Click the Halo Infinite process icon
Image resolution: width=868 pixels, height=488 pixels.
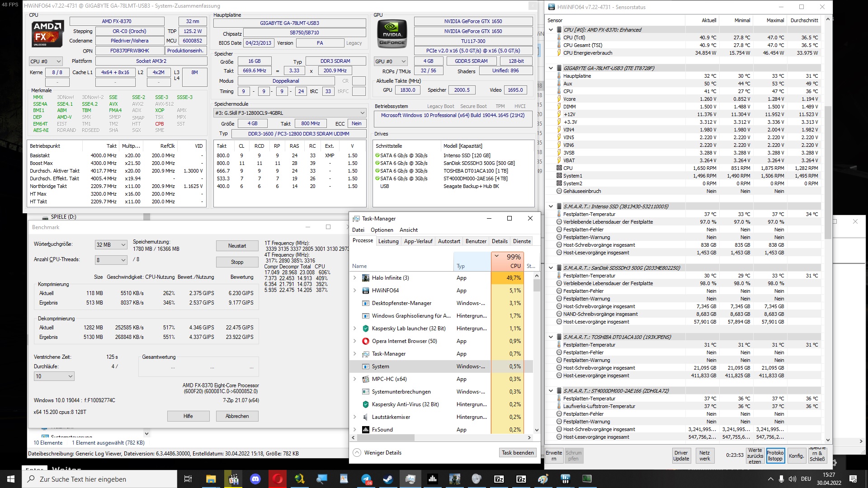pyautogui.click(x=365, y=278)
